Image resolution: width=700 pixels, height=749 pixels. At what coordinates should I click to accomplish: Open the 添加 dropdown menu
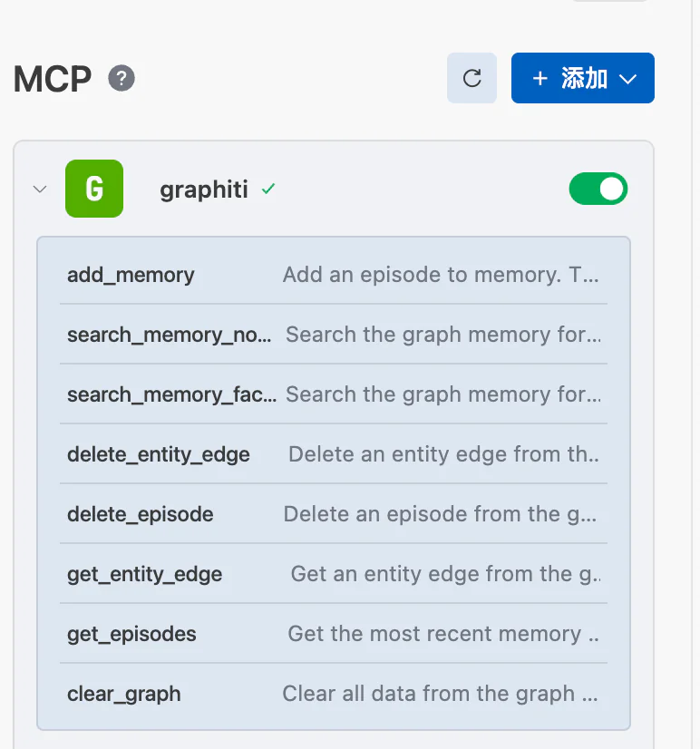click(x=583, y=78)
